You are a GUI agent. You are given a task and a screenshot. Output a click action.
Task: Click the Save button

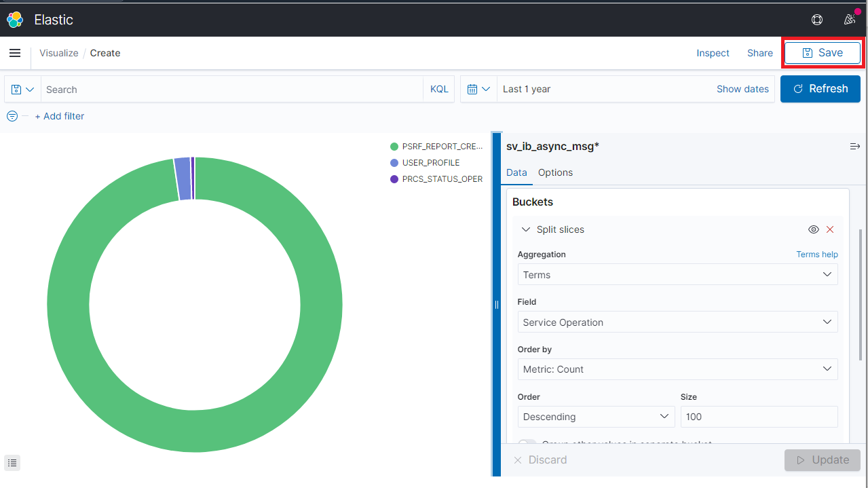(x=823, y=53)
